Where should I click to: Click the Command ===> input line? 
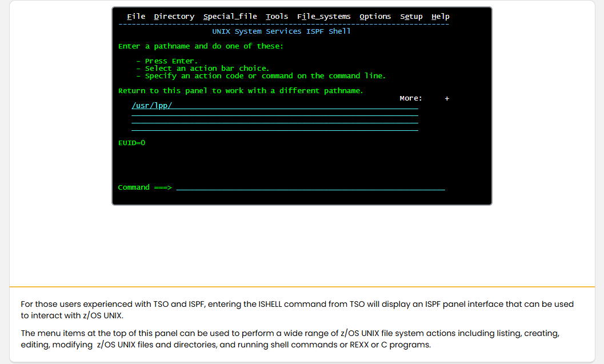pos(310,187)
